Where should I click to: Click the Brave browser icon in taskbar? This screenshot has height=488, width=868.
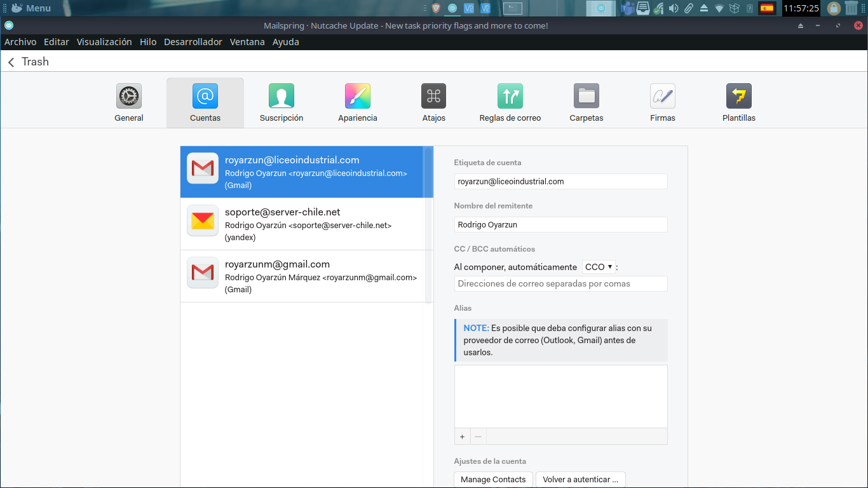coord(436,8)
